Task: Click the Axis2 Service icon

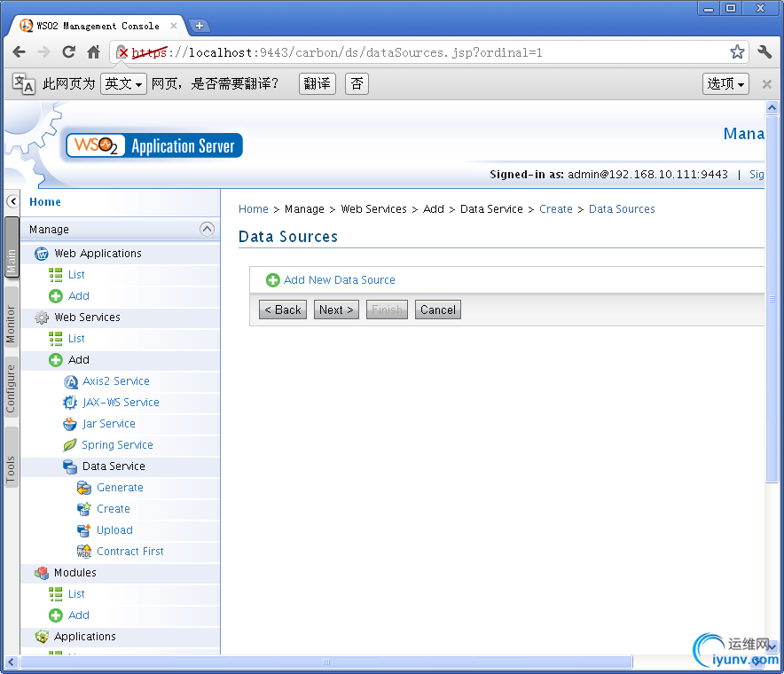Action: click(x=71, y=381)
